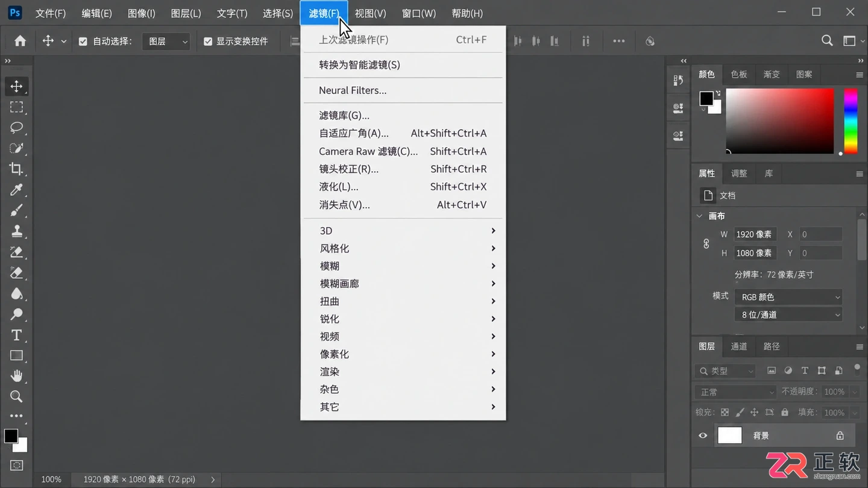The height and width of the screenshot is (488, 868).
Task: Select the 背景 layer thumbnail
Action: point(729,435)
